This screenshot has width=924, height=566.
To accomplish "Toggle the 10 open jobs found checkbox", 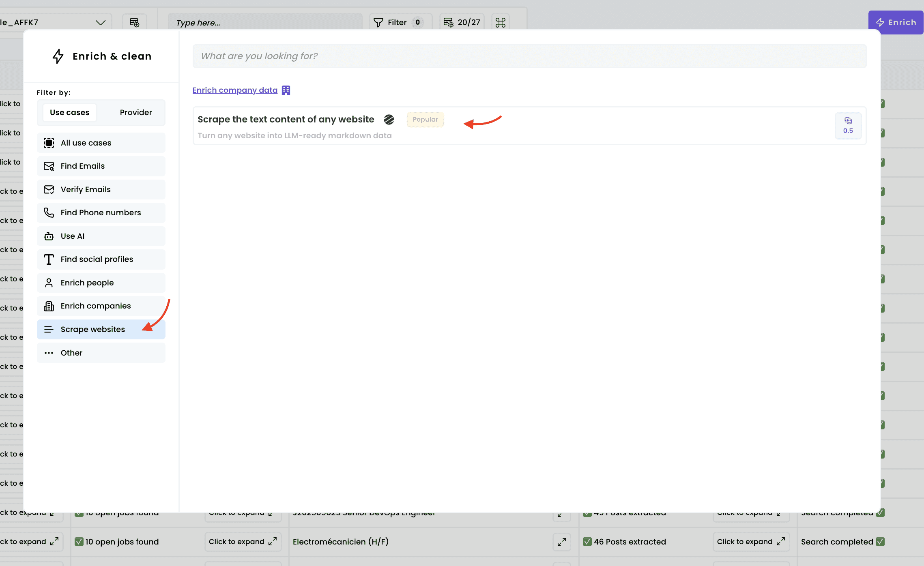I will point(79,542).
